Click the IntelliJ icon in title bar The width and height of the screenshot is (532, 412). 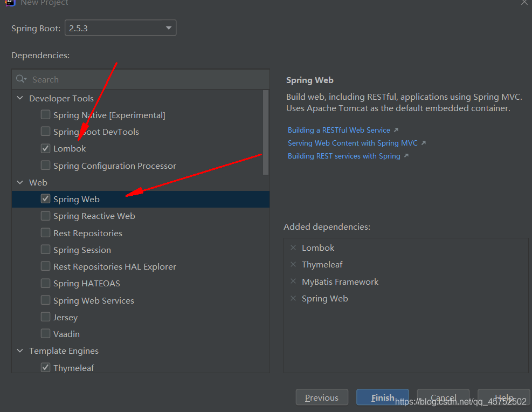tap(11, 3)
